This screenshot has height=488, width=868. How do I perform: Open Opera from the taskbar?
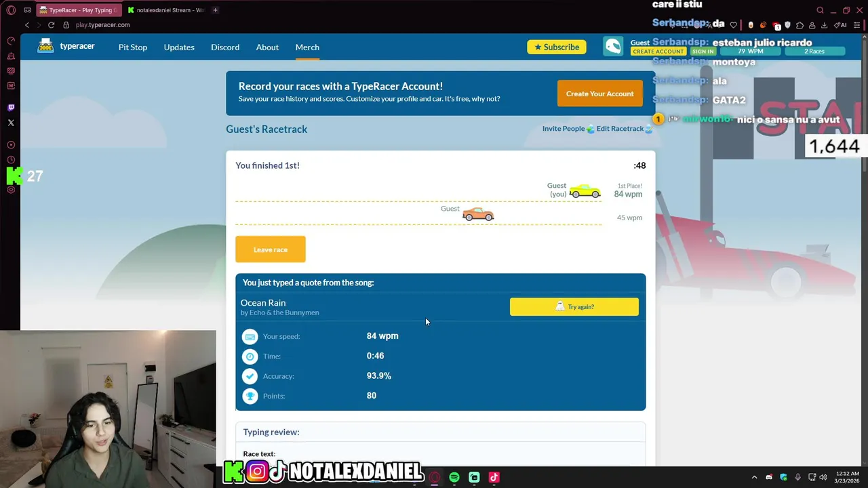(x=435, y=477)
